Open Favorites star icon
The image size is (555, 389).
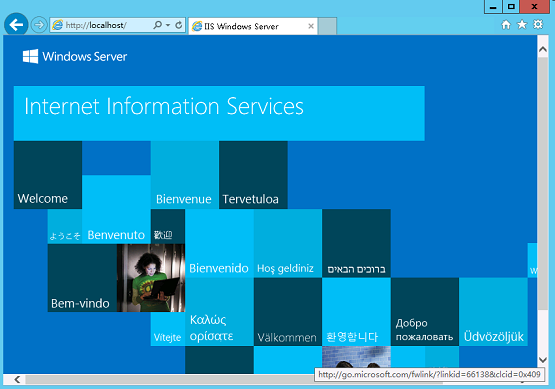pos(522,25)
